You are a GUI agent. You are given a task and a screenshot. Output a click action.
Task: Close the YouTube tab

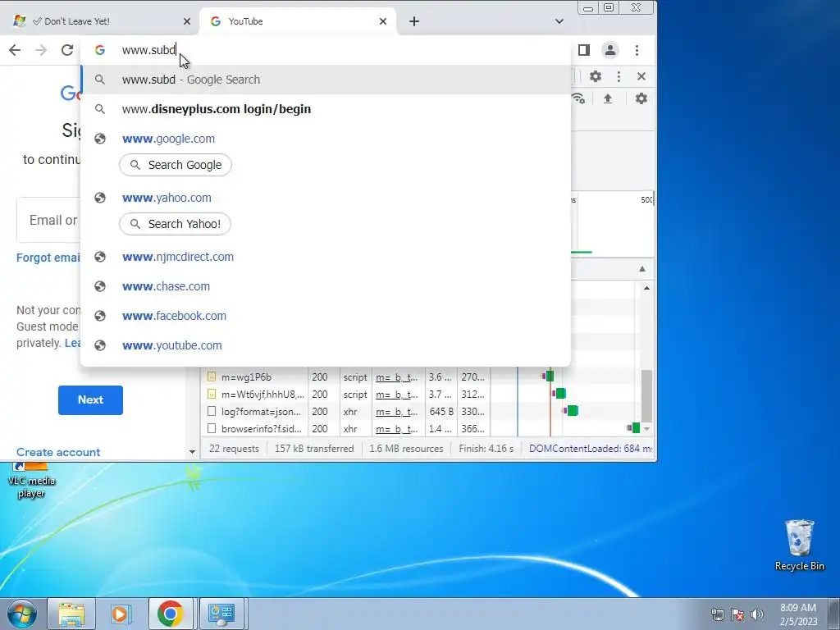[382, 21]
